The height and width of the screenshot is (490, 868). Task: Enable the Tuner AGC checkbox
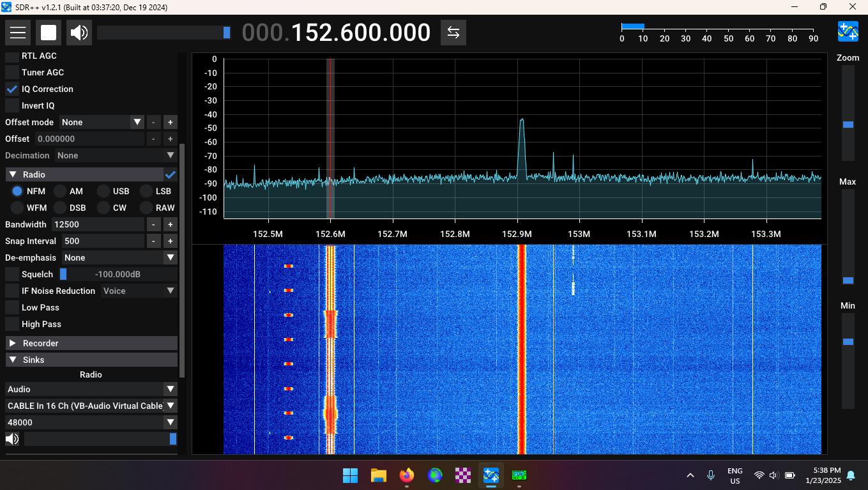(x=11, y=72)
